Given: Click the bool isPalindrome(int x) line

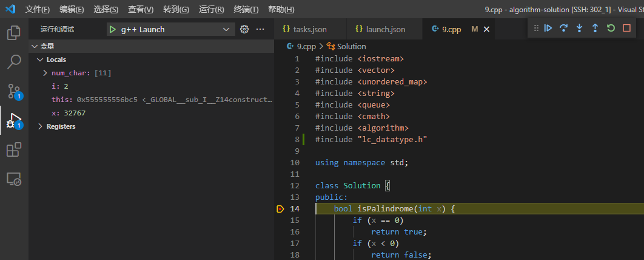Looking at the screenshot, I should pyautogui.click(x=394, y=209).
